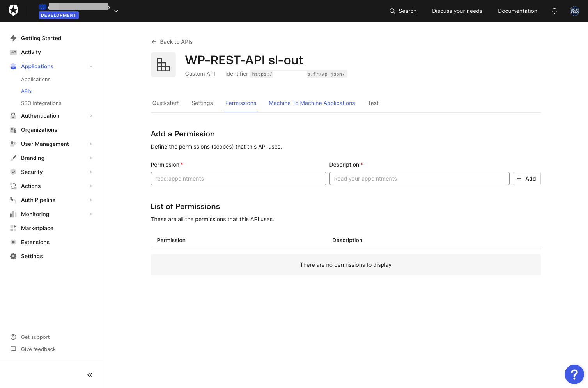Click the search magnifier icon

(392, 11)
